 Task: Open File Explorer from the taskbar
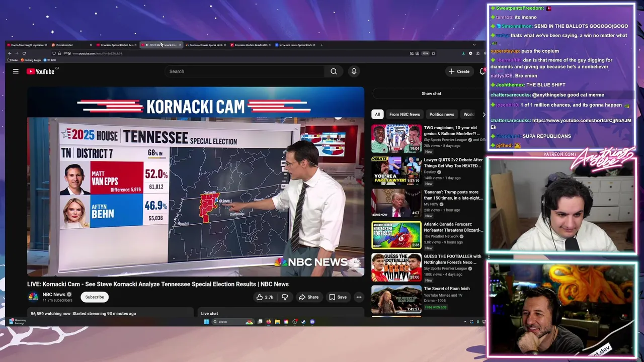(x=277, y=322)
